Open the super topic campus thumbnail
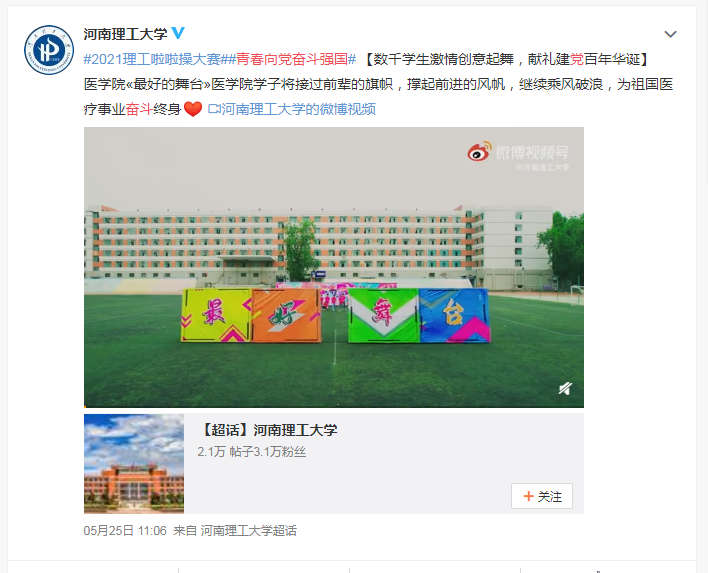The height and width of the screenshot is (573, 708). 134,463
